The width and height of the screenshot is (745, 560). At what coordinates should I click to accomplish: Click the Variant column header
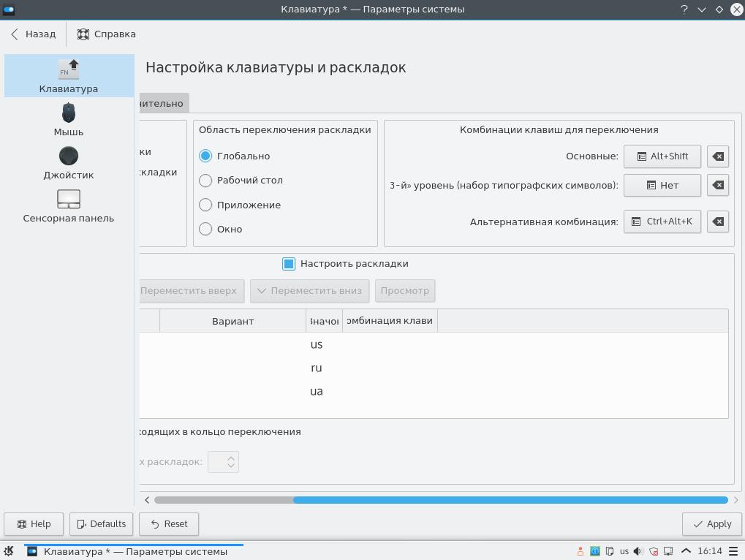[232, 321]
